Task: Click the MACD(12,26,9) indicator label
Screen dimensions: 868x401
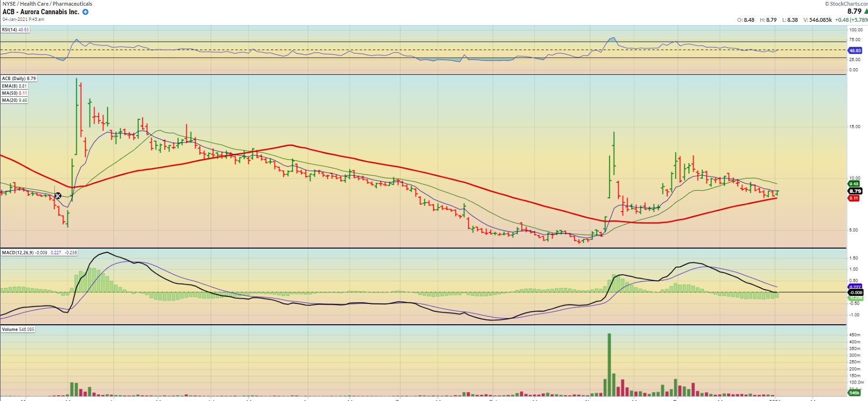Action: click(40, 253)
